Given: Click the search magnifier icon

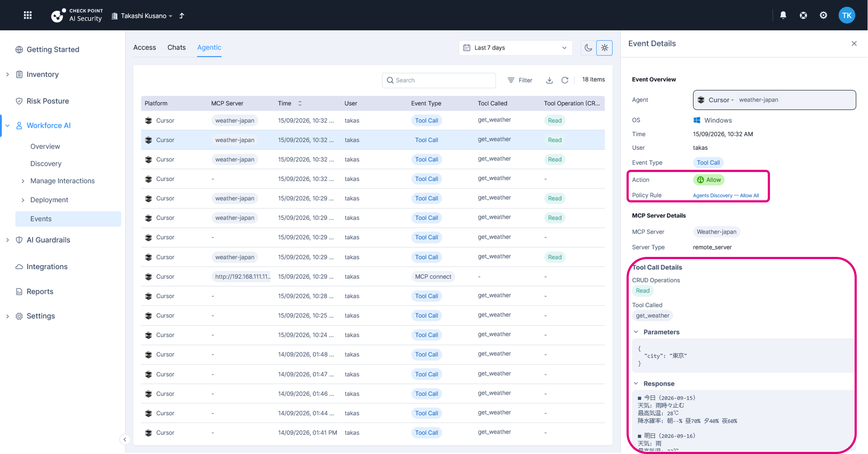Looking at the screenshot, I should [390, 80].
